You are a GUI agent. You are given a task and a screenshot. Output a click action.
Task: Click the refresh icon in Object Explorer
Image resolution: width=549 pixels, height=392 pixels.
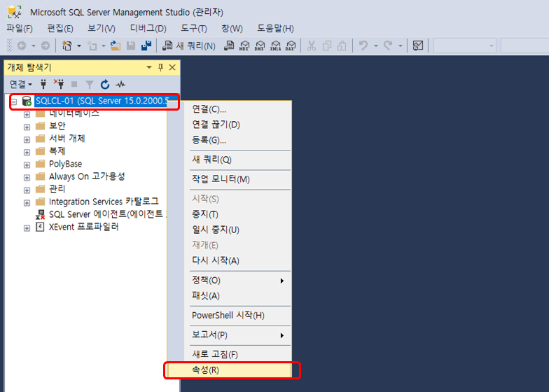(105, 84)
